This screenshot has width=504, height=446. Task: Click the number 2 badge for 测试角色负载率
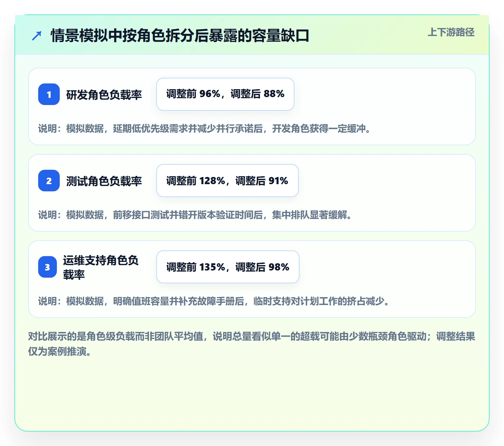point(49,181)
